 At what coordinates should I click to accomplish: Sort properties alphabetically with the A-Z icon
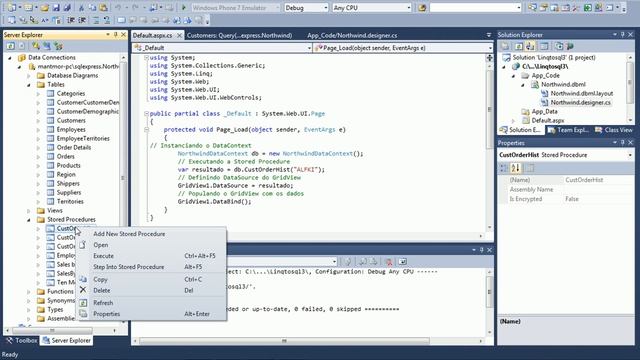click(516, 168)
